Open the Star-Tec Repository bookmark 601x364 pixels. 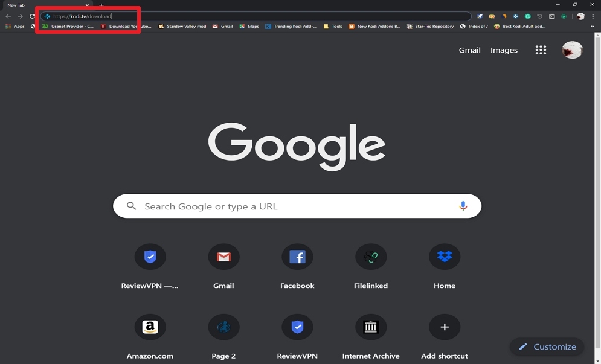(x=430, y=27)
